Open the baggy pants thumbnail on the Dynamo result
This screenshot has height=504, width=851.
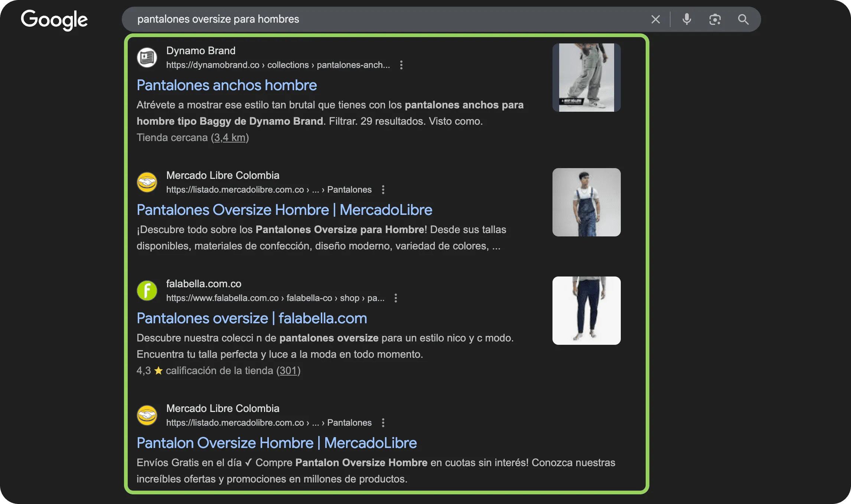[586, 78]
